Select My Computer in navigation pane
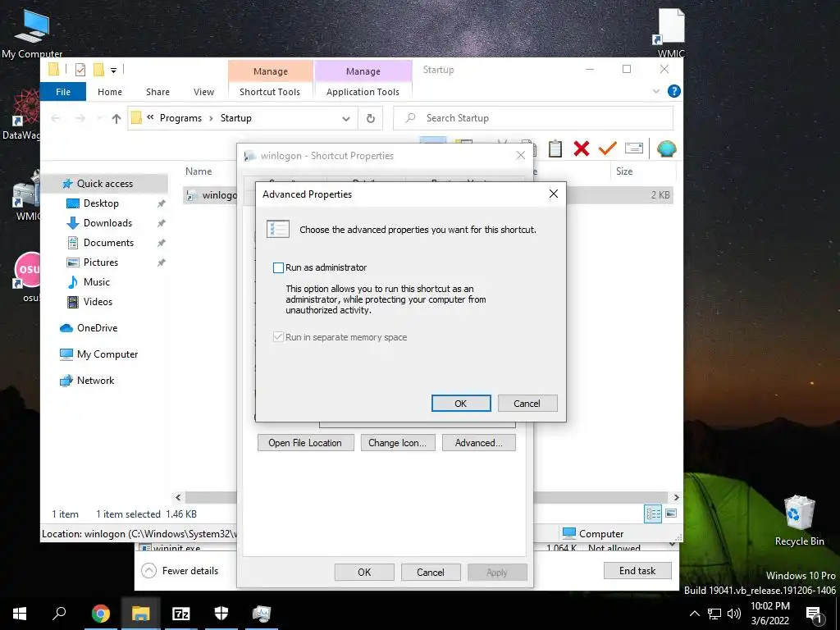This screenshot has width=840, height=630. coord(107,354)
